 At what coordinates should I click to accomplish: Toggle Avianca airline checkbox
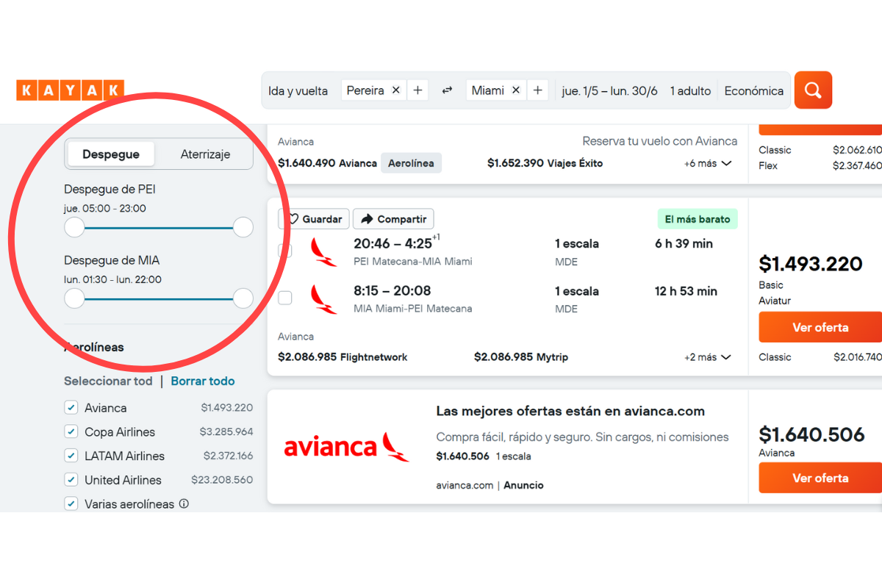point(71,407)
